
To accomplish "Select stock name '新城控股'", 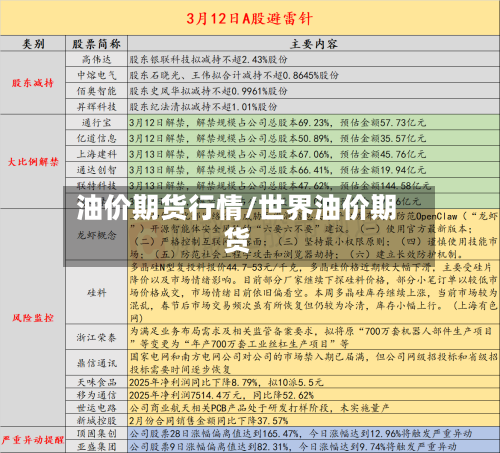I will 96,421.
